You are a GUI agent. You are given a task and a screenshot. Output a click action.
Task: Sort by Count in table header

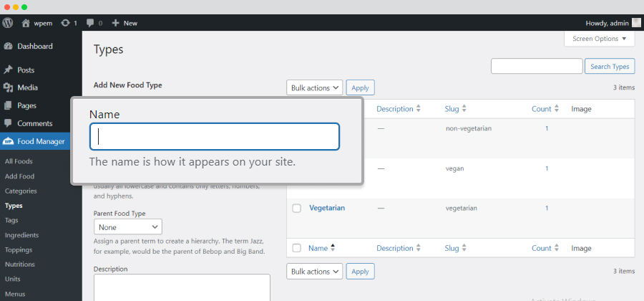545,109
